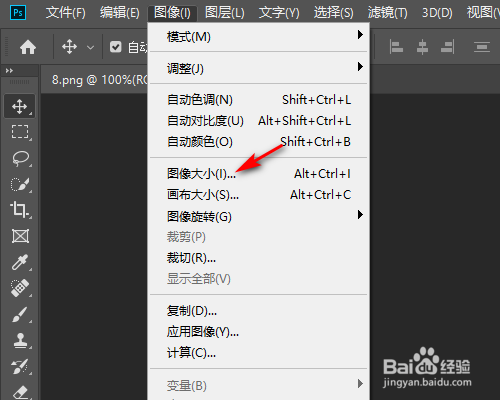Click the Photoshop Ps logo icon
Screen dimensions: 500x400
(18, 13)
